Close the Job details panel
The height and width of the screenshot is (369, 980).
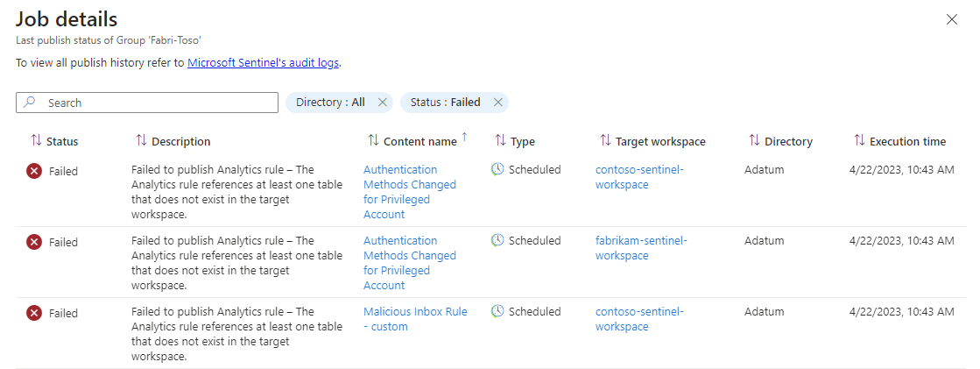point(952,19)
